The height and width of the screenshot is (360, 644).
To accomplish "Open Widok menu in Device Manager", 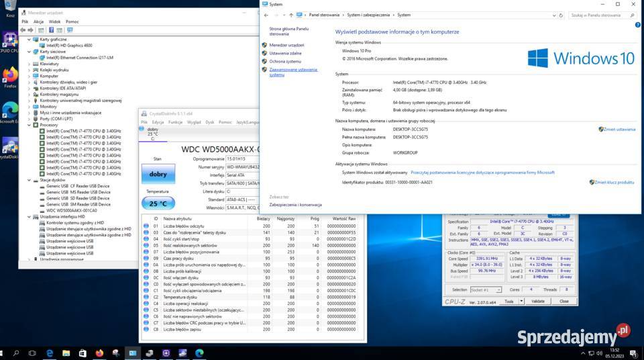I will [54, 21].
